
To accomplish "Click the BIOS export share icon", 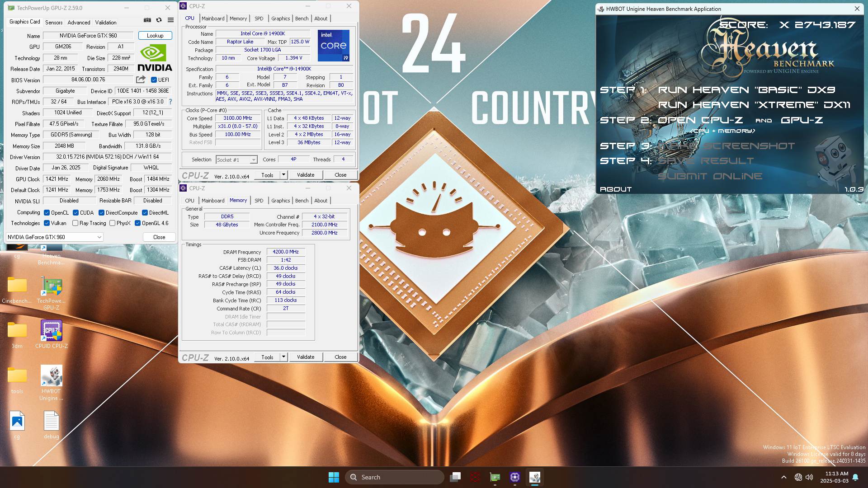I will pos(141,80).
